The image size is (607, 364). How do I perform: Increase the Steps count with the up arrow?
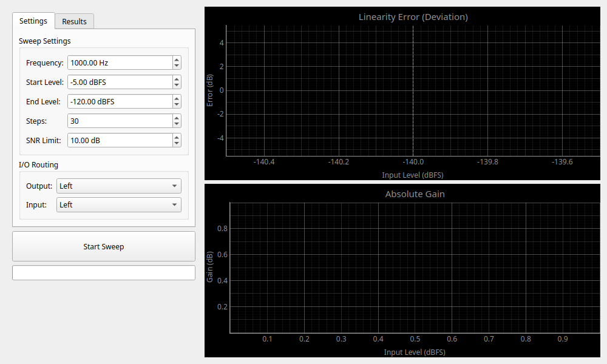coord(176,118)
